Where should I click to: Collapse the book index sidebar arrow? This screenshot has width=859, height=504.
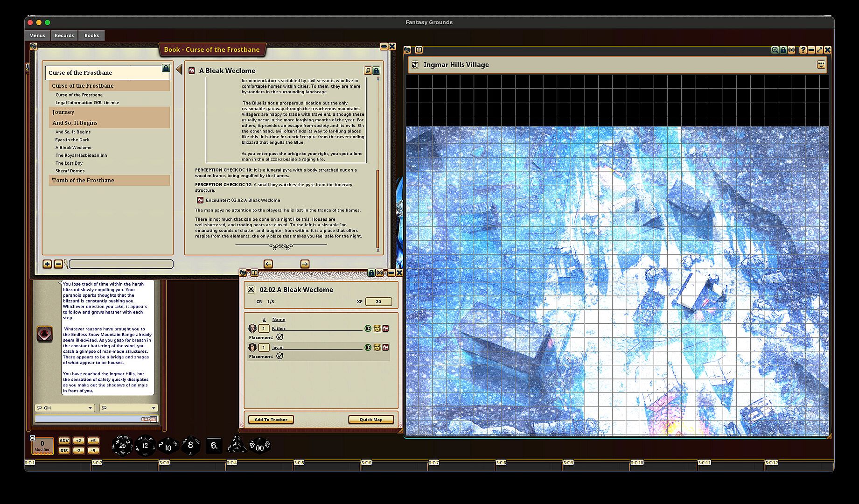179,70
